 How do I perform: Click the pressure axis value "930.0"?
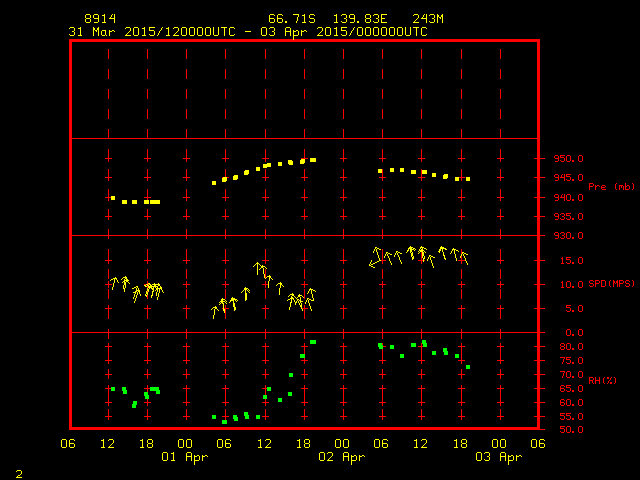click(568, 236)
